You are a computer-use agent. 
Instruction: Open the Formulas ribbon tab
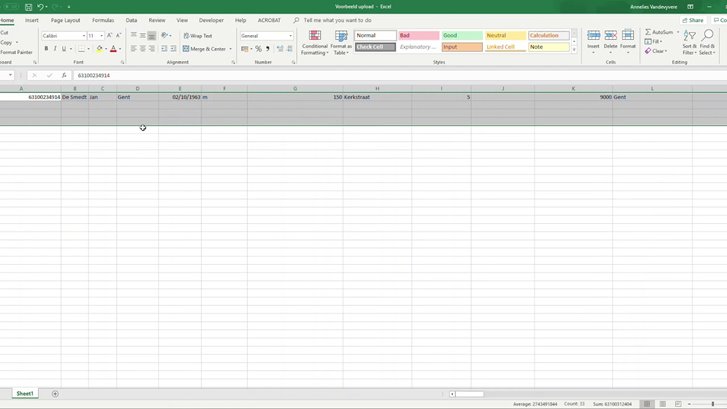[103, 20]
